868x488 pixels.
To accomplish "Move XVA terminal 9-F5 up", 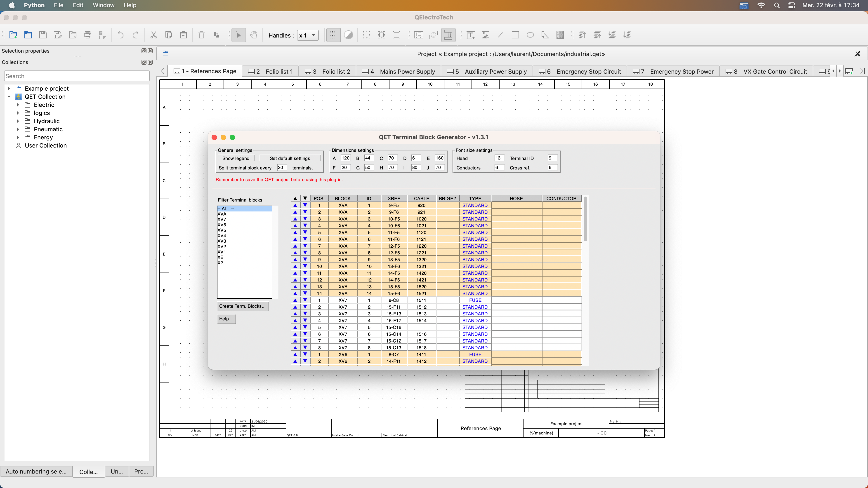I will pyautogui.click(x=295, y=205).
